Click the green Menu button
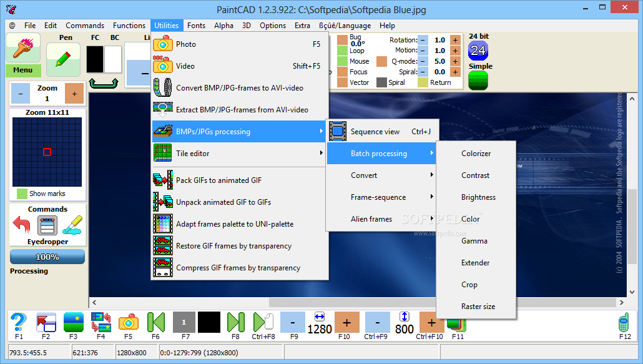 [x=23, y=70]
